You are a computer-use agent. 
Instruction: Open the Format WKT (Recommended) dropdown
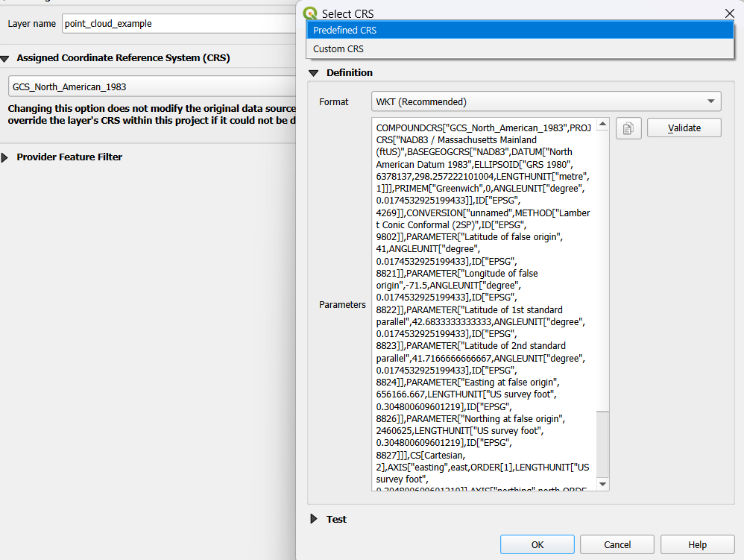click(x=546, y=101)
